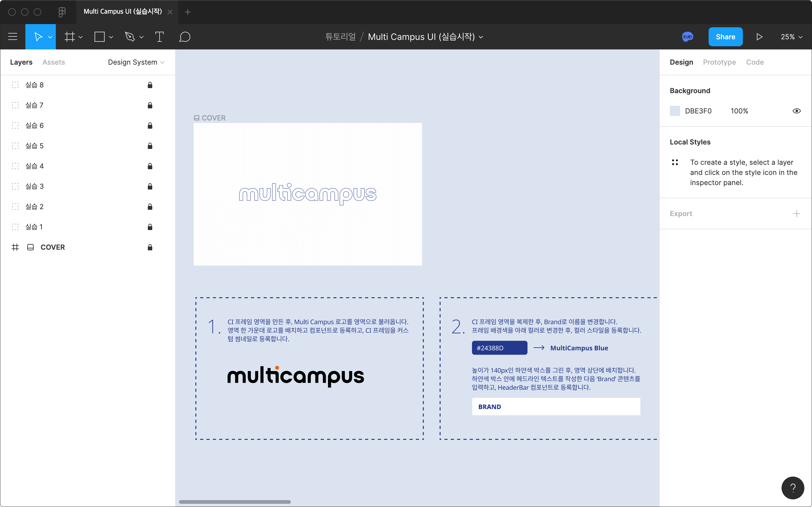
Task: Open the hamburger main menu
Action: [13, 36]
